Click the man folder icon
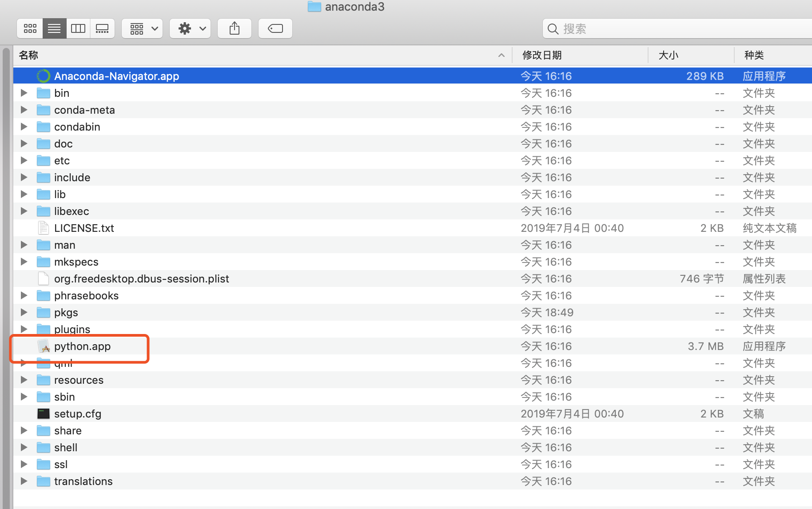Viewport: 812px width, 509px height. coord(43,245)
